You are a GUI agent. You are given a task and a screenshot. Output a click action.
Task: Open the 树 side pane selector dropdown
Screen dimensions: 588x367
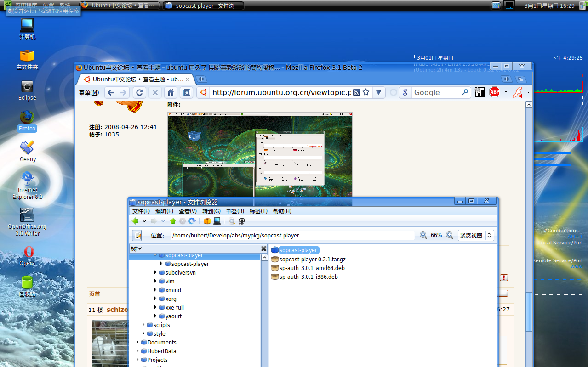(x=137, y=248)
